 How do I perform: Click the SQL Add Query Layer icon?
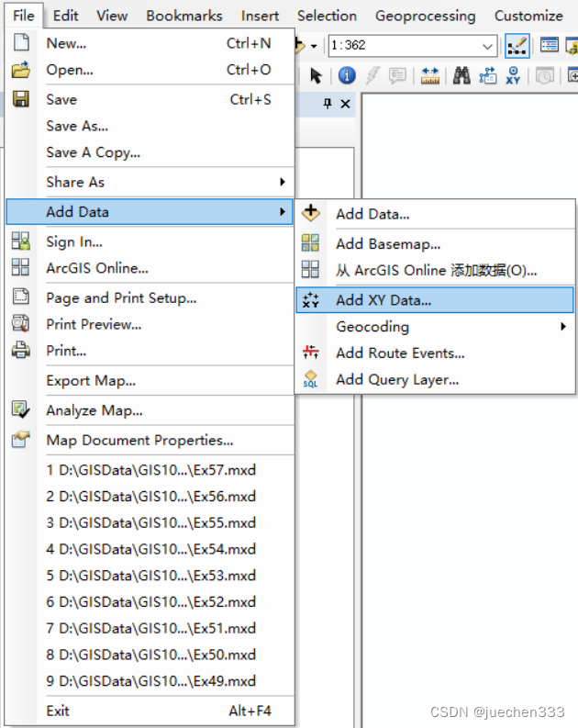pyautogui.click(x=310, y=379)
